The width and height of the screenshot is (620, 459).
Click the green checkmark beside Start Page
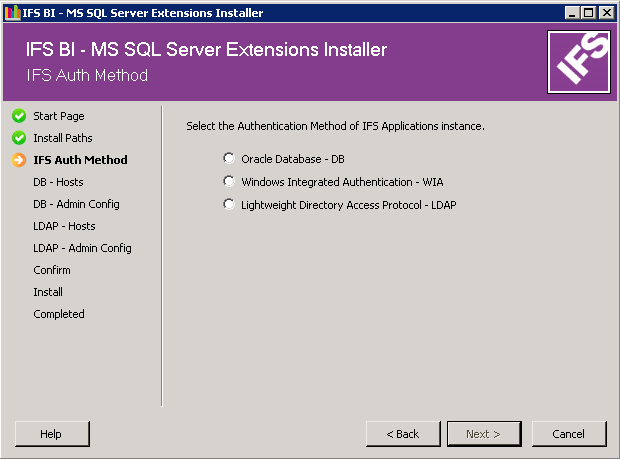pyautogui.click(x=19, y=116)
